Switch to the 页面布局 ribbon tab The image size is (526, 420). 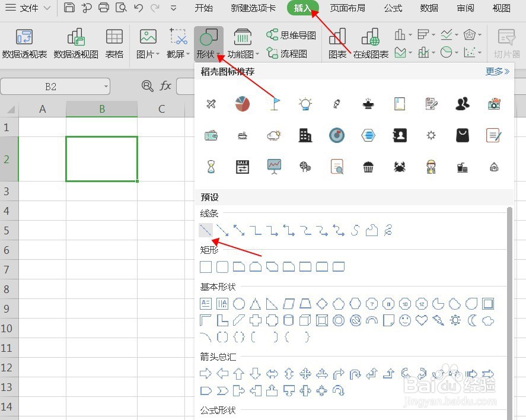click(x=348, y=8)
